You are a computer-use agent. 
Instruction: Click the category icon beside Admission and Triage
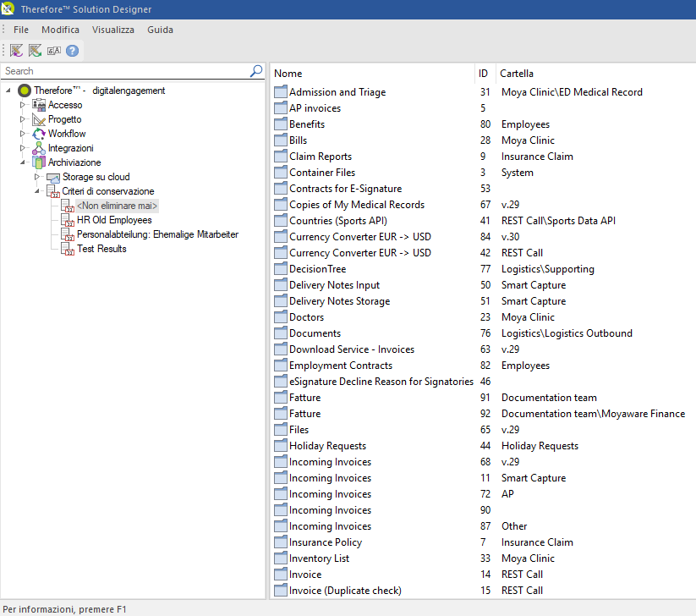(x=280, y=91)
